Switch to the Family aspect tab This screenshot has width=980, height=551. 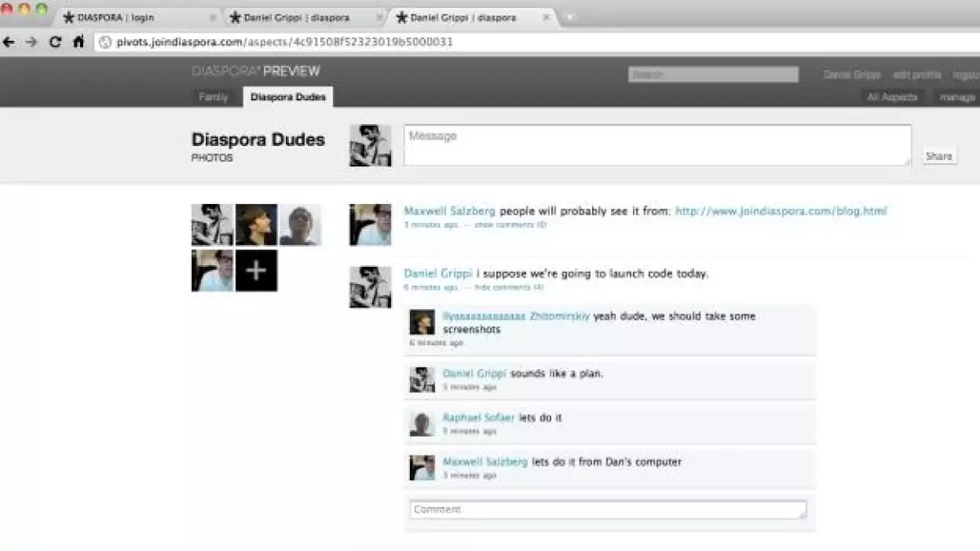213,97
